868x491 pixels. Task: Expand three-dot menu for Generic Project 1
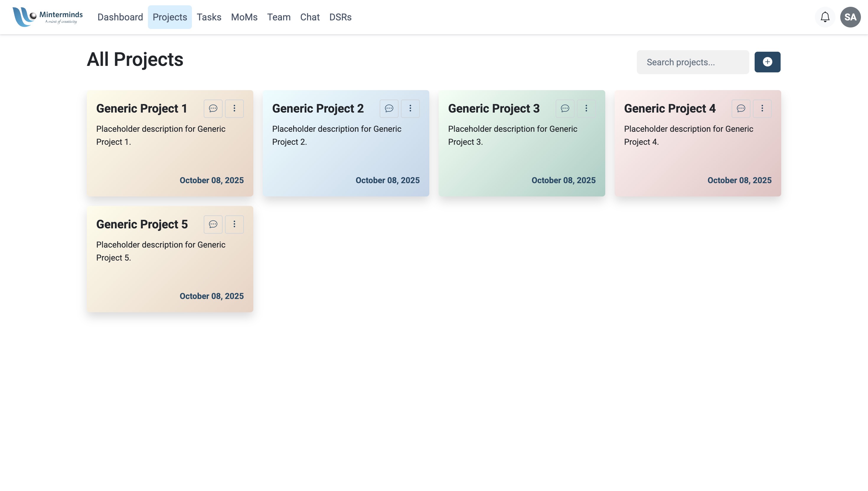[x=234, y=108]
